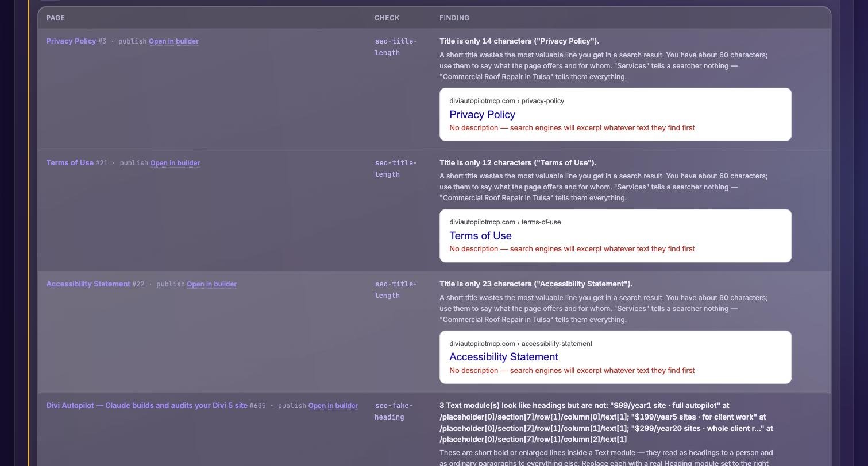Open Divi Autopilot page #635 in builder
The width and height of the screenshot is (868, 466).
(x=333, y=406)
